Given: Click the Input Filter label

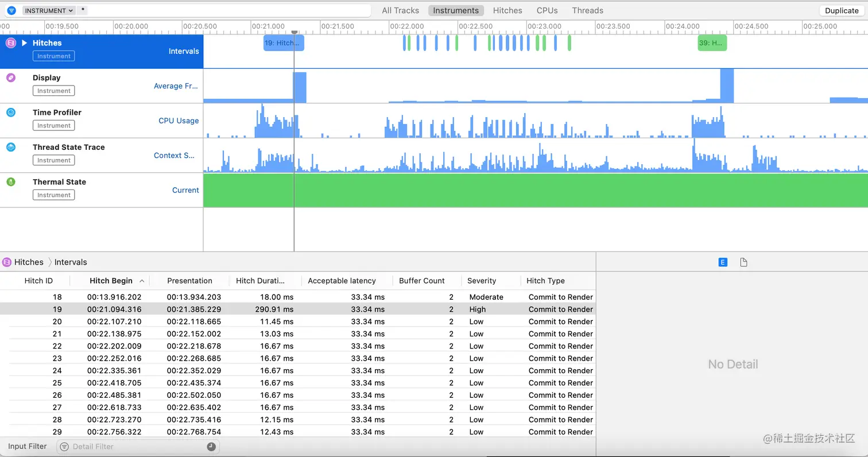Looking at the screenshot, I should point(28,446).
